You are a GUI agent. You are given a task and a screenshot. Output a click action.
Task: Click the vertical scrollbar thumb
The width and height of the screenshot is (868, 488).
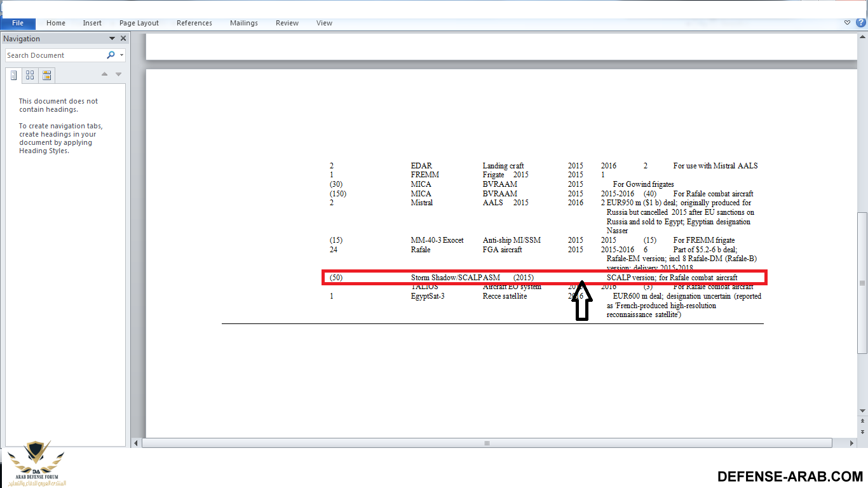862,283
